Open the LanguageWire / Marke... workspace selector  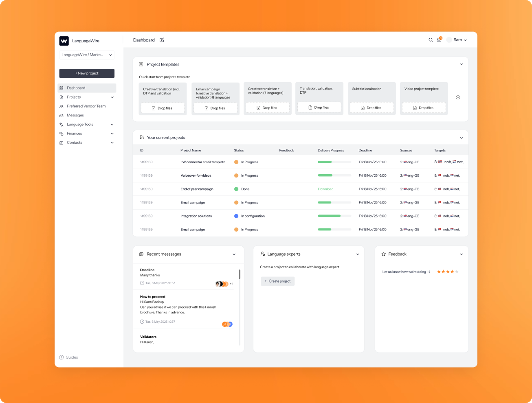click(86, 55)
